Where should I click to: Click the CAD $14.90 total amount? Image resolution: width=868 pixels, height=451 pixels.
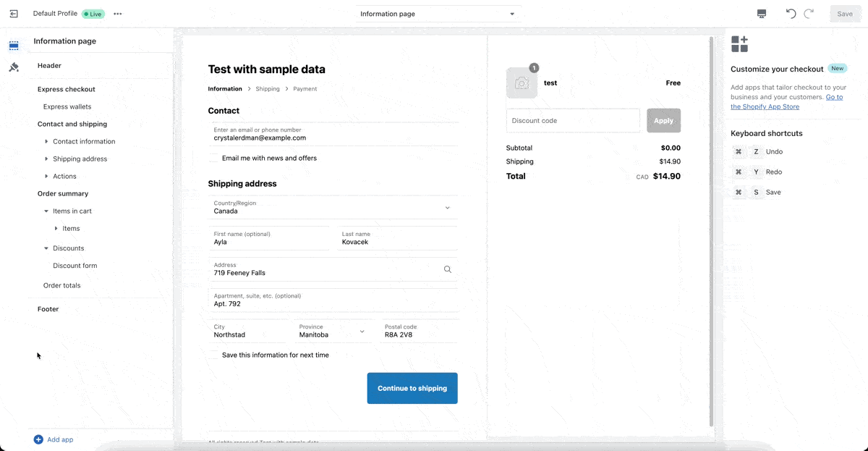click(x=658, y=176)
